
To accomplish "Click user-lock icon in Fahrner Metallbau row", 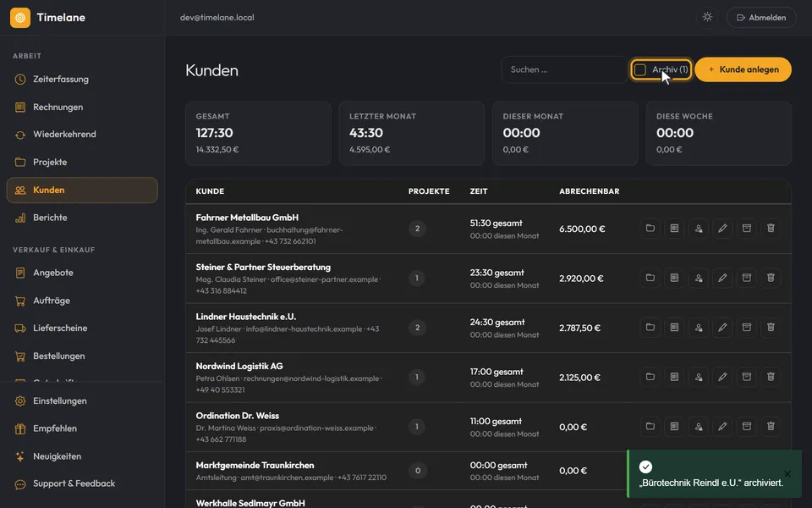I will (699, 228).
